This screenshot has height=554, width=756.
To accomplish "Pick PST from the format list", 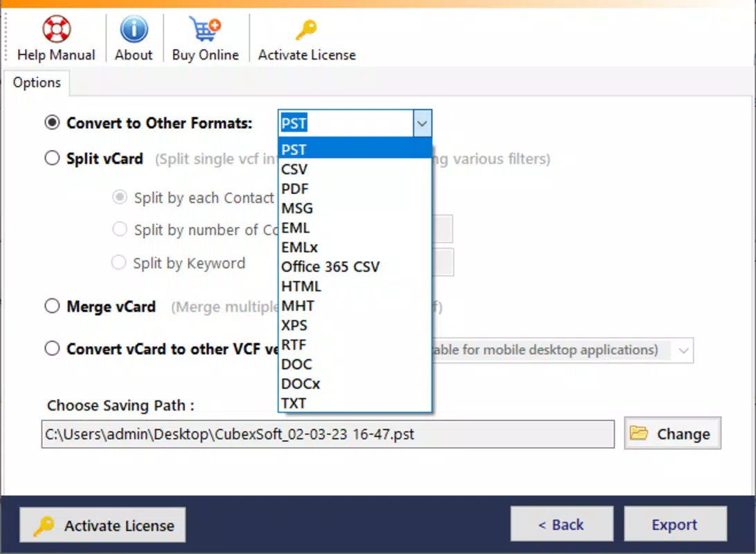I will click(x=355, y=149).
